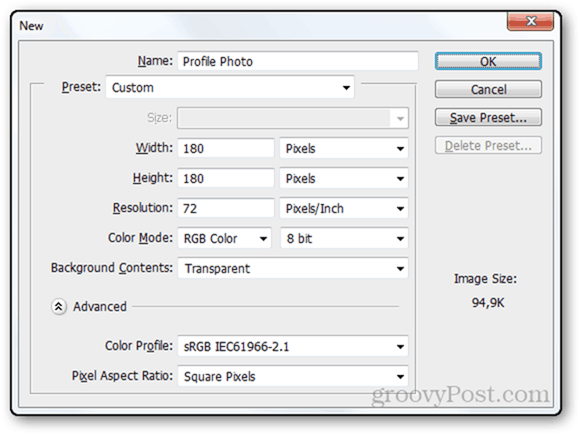Open the RGB Color mode dropdown
The width and height of the screenshot is (580, 434).
225,239
